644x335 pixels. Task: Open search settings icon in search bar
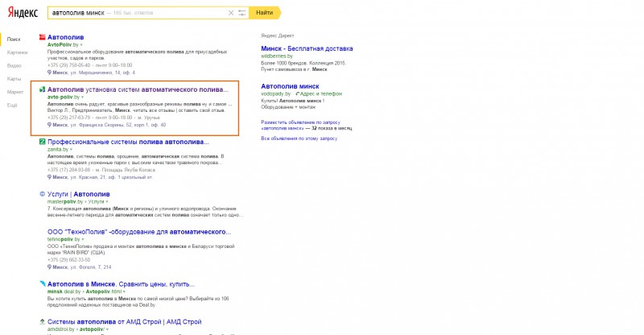pos(242,13)
